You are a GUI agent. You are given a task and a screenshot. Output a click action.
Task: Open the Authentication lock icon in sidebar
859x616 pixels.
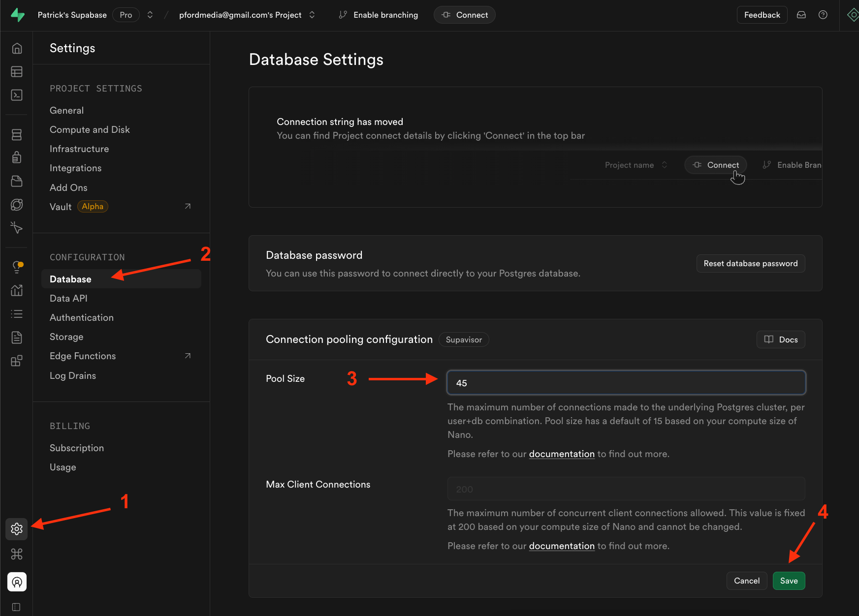[17, 157]
